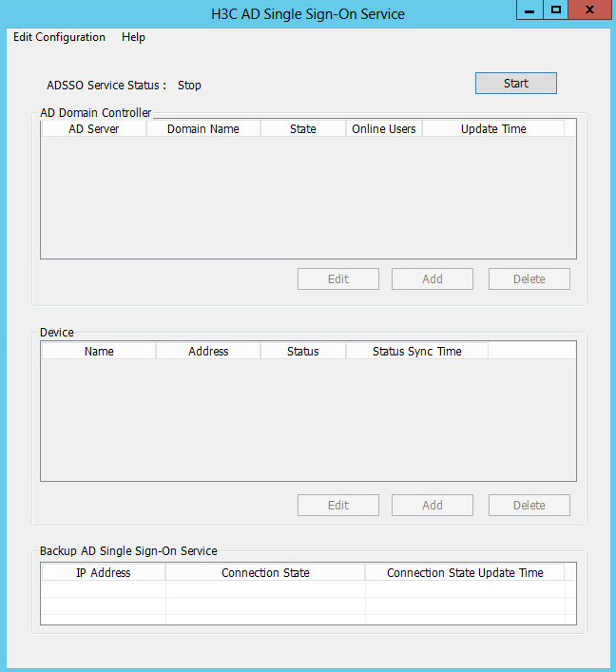
Task: Click the Connection State column header
Action: coord(265,573)
